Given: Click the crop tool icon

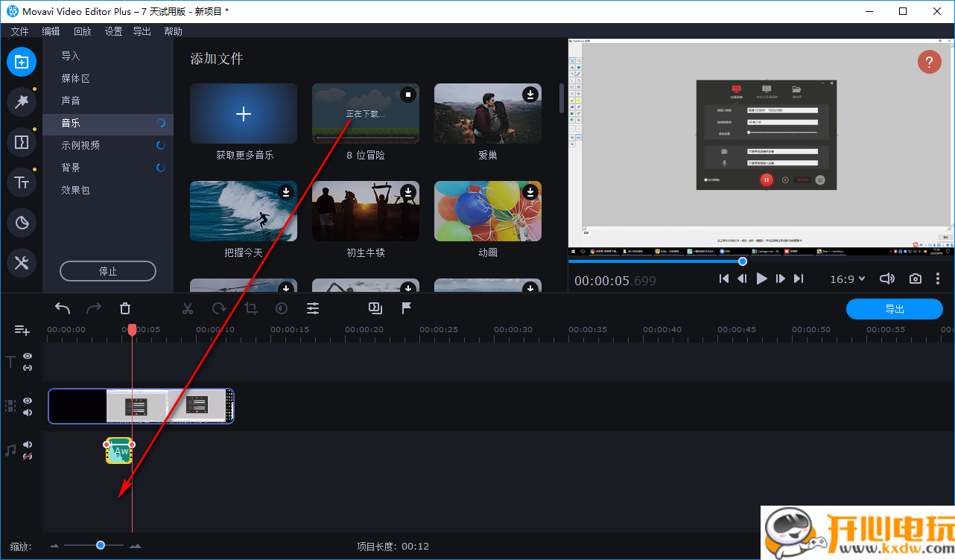Looking at the screenshot, I should [x=251, y=308].
